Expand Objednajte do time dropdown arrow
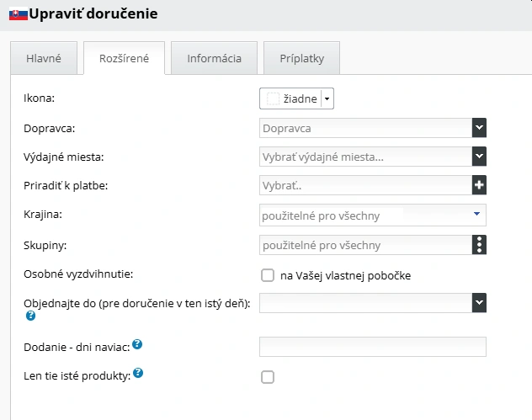The height and width of the screenshot is (420, 532). pyautogui.click(x=479, y=303)
